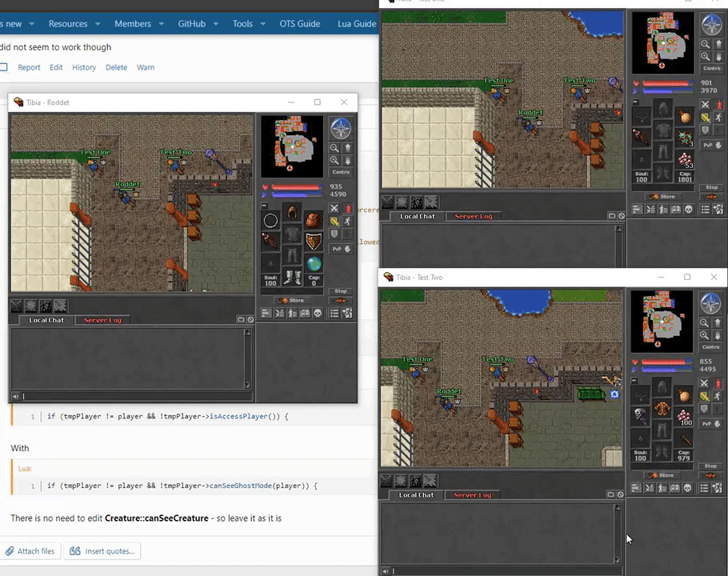
Task: Open the skull icon panel in the Roddet window
Action: pyautogui.click(x=318, y=314)
